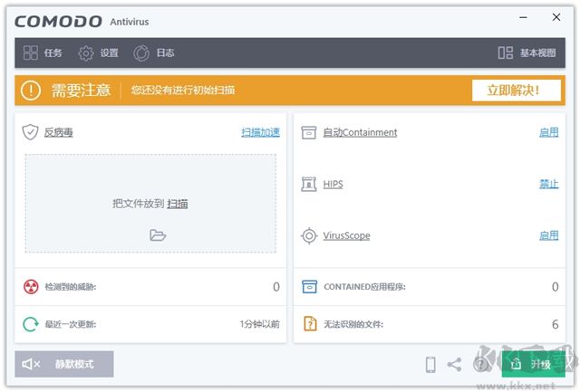580x392 pixels.
Task: Minimize the COMODO Antivirus window
Action: (524, 17)
